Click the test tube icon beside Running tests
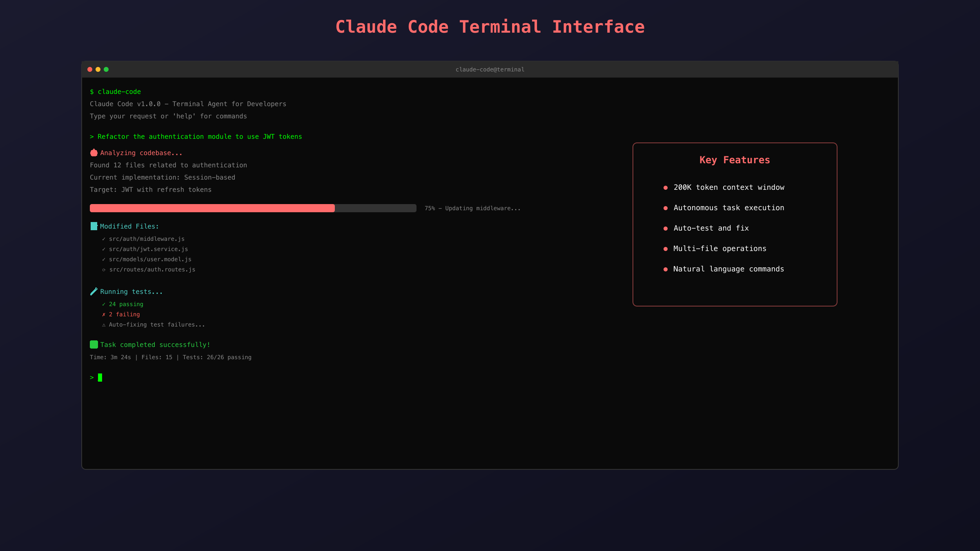The width and height of the screenshot is (980, 551). pyautogui.click(x=94, y=291)
